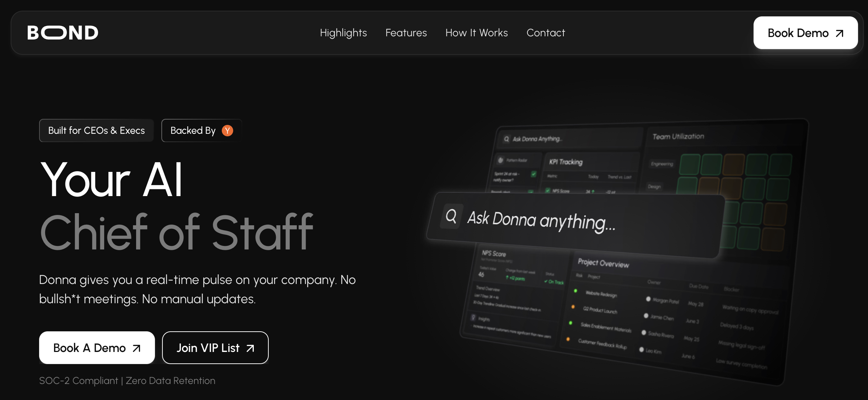The width and height of the screenshot is (868, 400).
Task: Click the Book Demo header button
Action: (805, 33)
